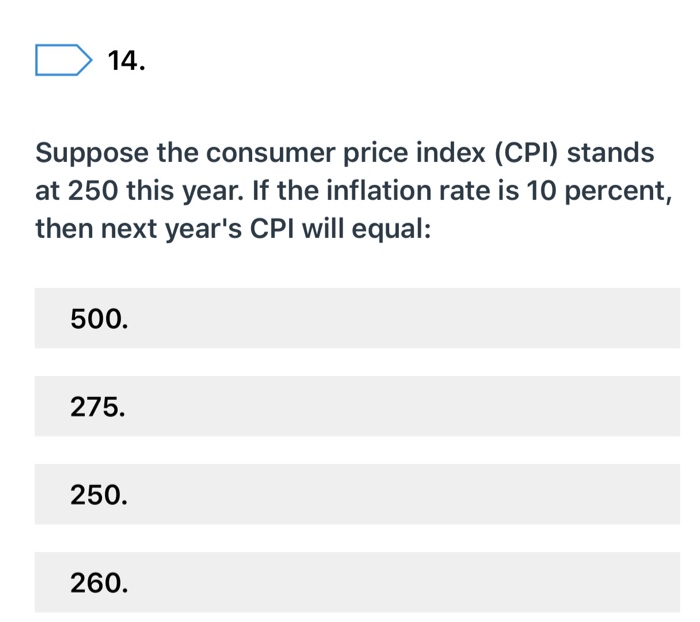
Task: Toggle the bookmark tag beside number 14
Action: tap(64, 60)
